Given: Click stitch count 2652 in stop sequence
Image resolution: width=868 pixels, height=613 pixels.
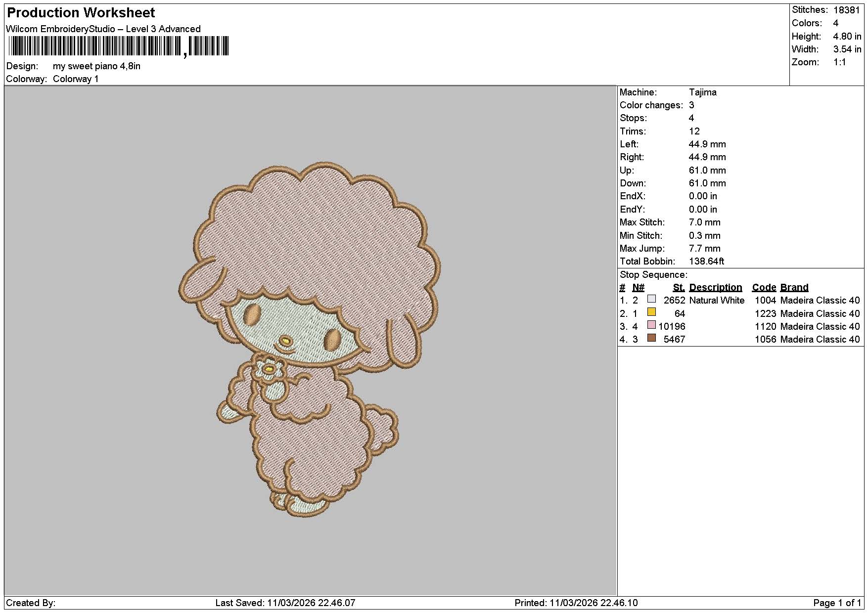Looking at the screenshot, I should [x=674, y=301].
